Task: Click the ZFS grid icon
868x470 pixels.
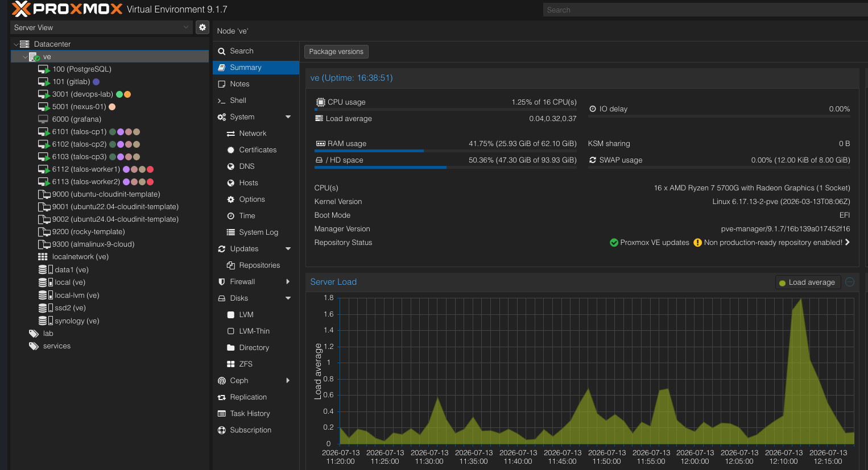Action: [231, 364]
